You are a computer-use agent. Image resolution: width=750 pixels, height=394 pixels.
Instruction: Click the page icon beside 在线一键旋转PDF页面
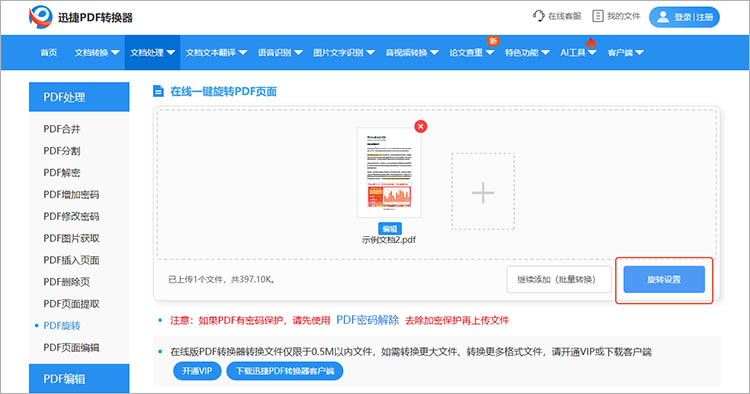[x=158, y=91]
